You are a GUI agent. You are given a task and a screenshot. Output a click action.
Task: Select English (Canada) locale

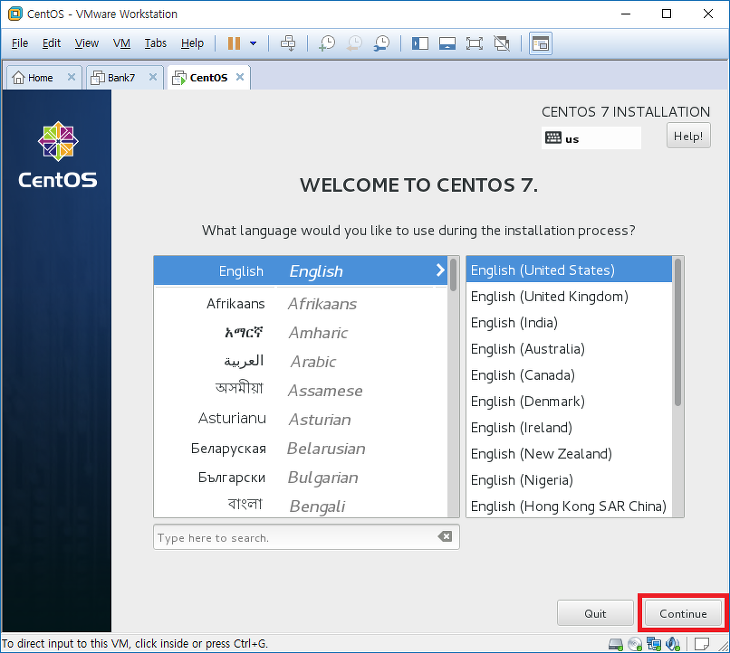point(569,375)
